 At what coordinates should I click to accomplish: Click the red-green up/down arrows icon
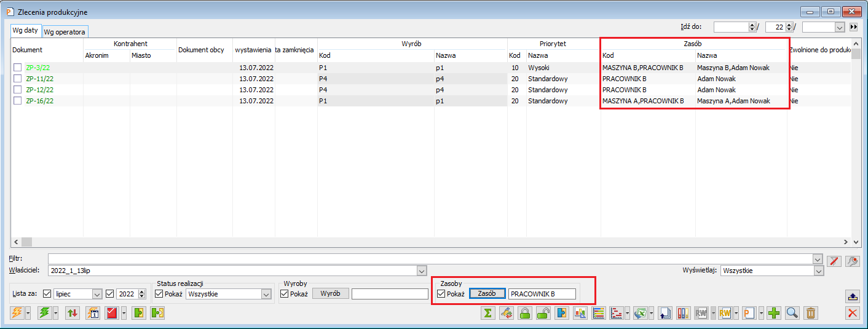pos(72,313)
